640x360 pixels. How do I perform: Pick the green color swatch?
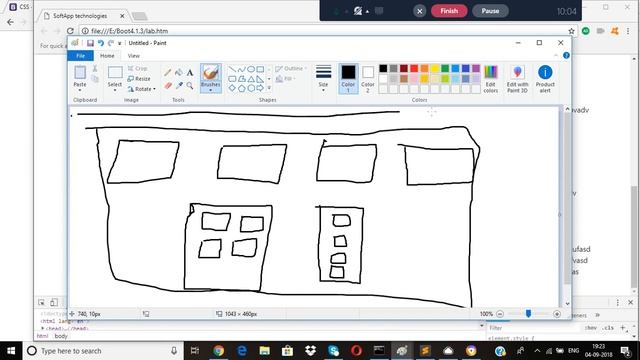pyautogui.click(x=445, y=68)
